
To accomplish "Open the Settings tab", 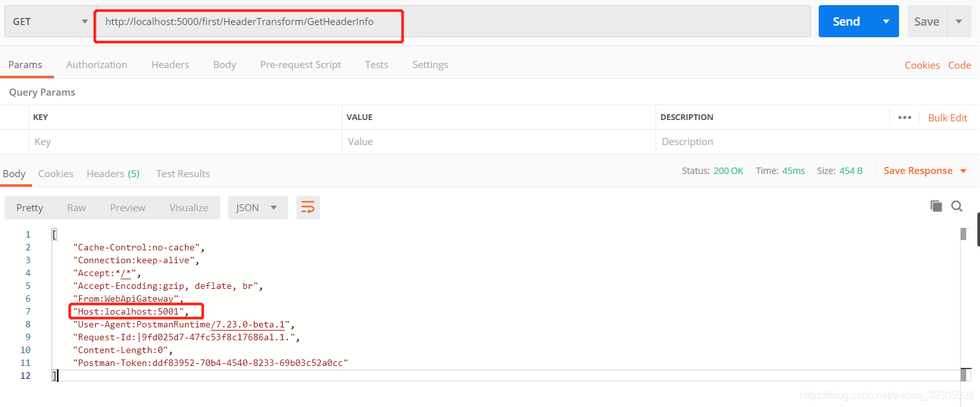I will click(x=430, y=64).
